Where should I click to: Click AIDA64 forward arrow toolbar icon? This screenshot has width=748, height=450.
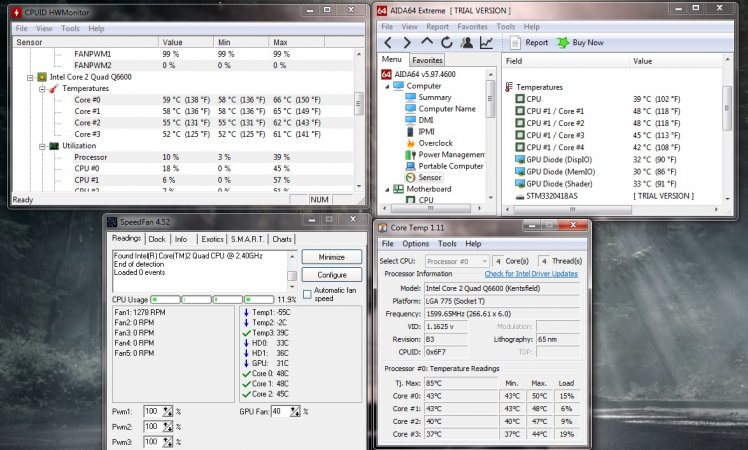(x=407, y=43)
